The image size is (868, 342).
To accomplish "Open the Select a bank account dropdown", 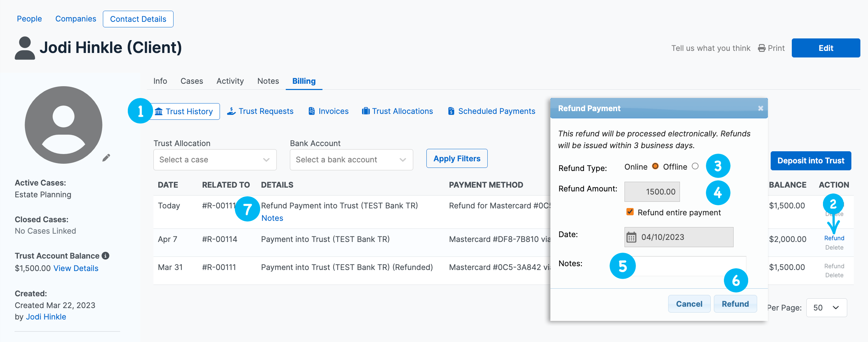I will click(351, 160).
